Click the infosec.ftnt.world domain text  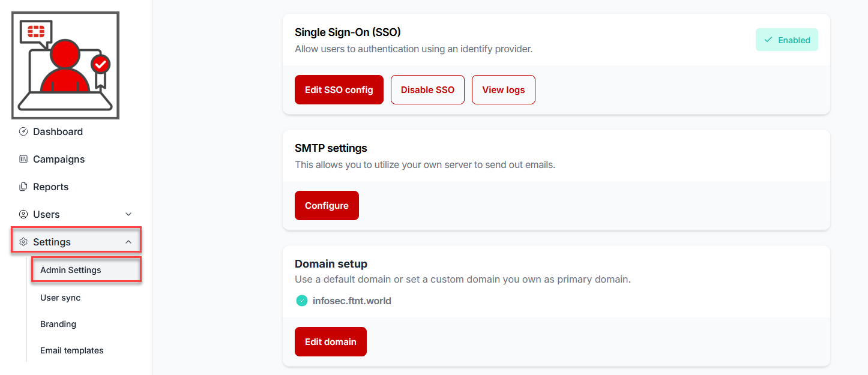352,301
